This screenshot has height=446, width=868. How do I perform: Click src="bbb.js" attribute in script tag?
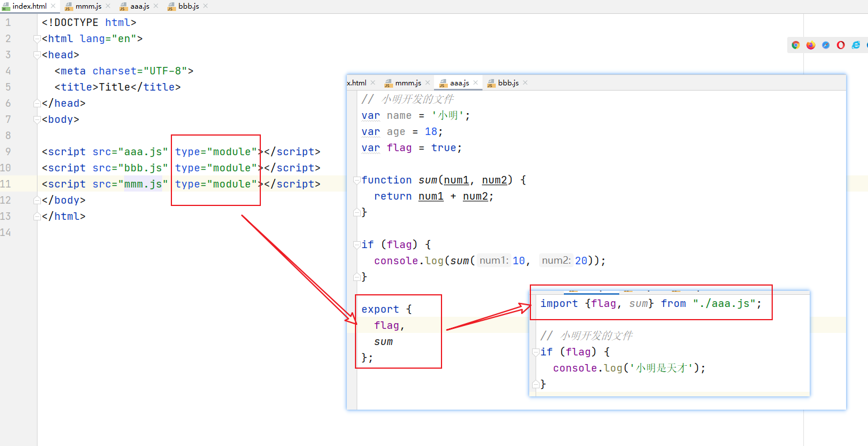click(130, 168)
